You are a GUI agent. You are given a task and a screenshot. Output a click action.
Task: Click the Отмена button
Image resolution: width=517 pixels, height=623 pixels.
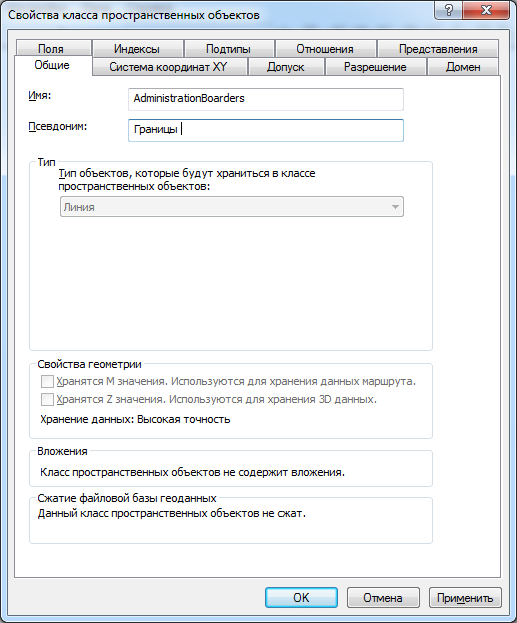[383, 598]
